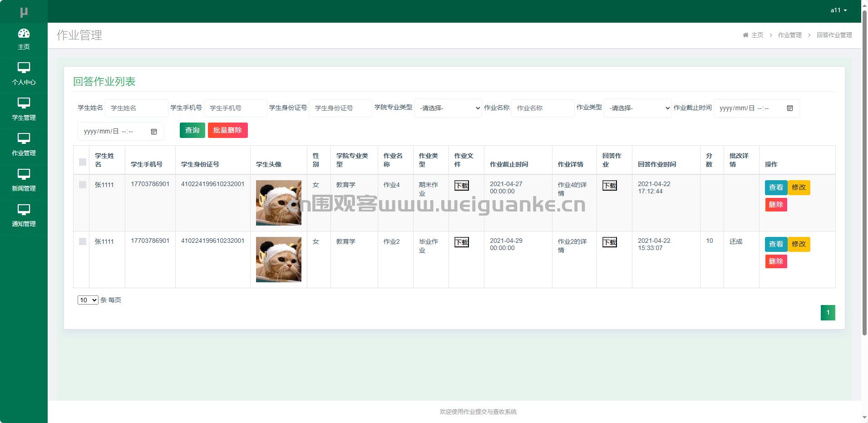This screenshot has width=868, height=423.
Task: Open the per-page count dropdown showing 10
Action: point(88,300)
